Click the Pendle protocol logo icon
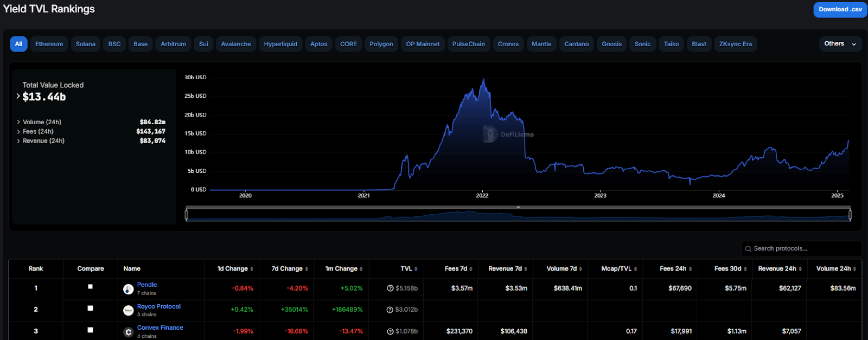This screenshot has height=340, width=868. pyautogui.click(x=128, y=290)
